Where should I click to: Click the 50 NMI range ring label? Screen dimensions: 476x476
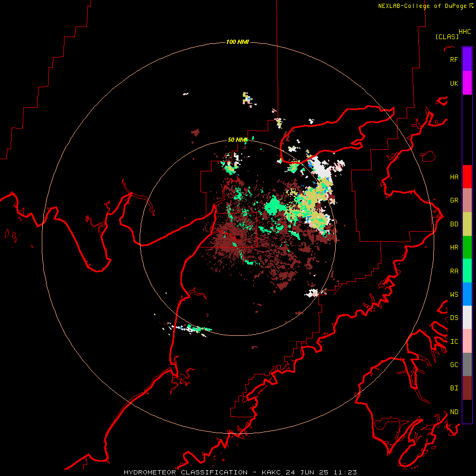tap(237, 140)
